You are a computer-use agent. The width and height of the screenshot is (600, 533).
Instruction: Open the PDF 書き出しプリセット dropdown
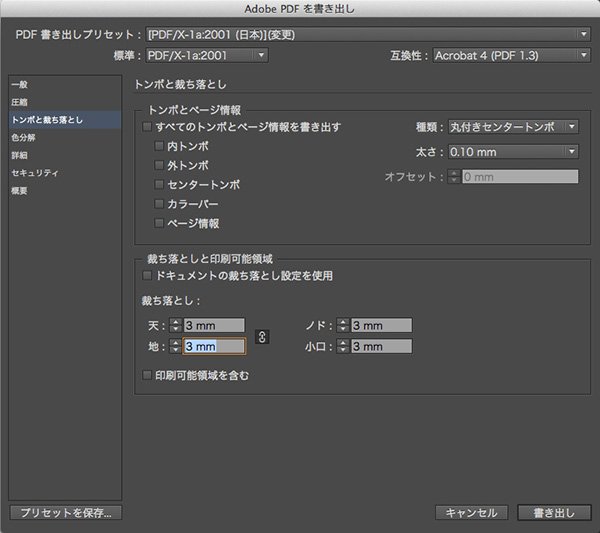click(x=368, y=34)
